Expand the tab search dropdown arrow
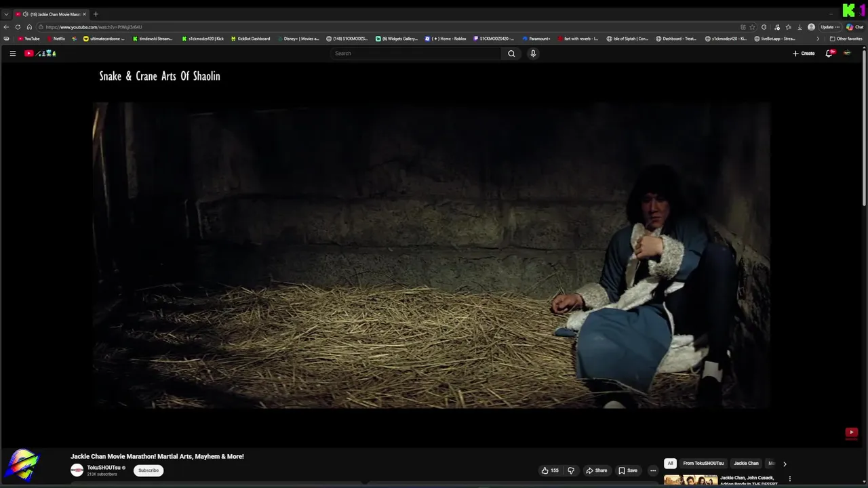This screenshot has height=488, width=868. click(6, 14)
